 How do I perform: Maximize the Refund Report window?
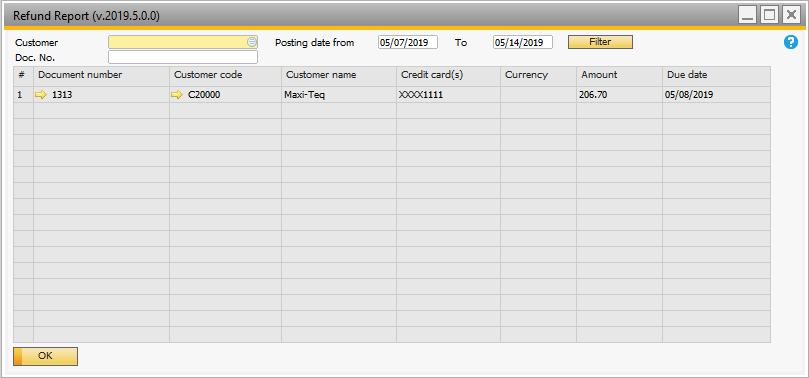(x=769, y=15)
